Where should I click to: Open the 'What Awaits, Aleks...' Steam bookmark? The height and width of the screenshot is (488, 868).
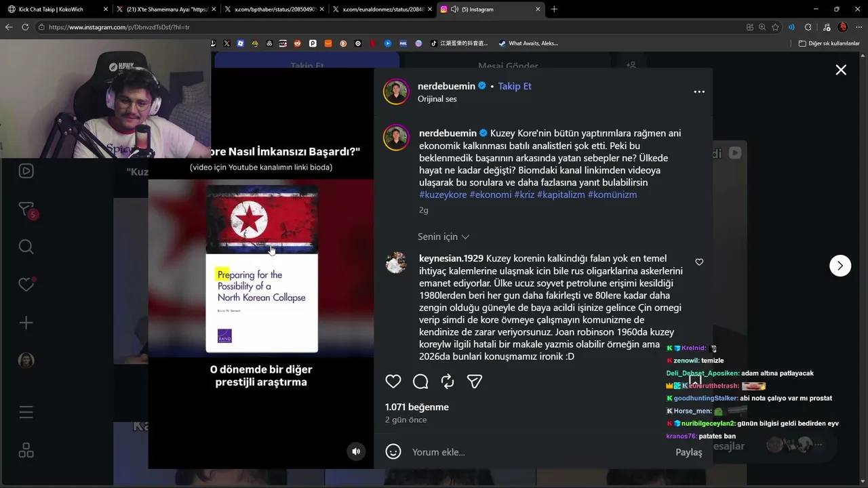click(528, 43)
